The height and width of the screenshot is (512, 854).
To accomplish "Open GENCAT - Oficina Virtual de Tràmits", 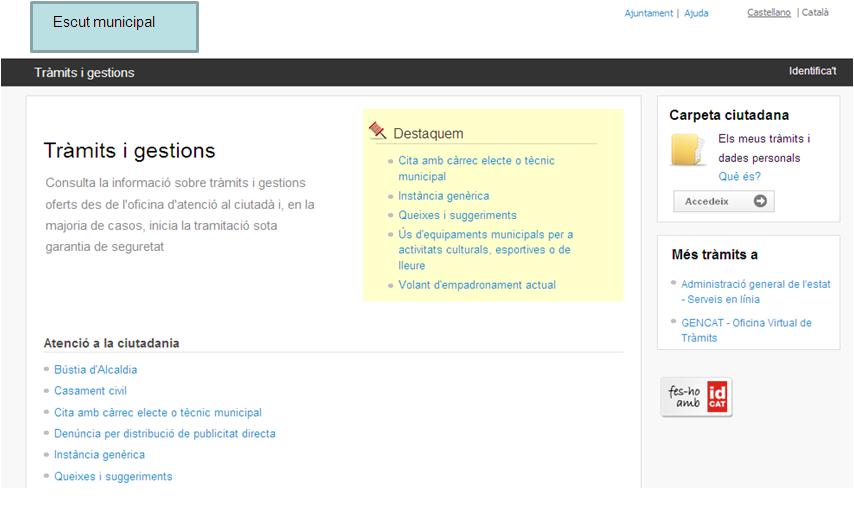I will tap(746, 330).
